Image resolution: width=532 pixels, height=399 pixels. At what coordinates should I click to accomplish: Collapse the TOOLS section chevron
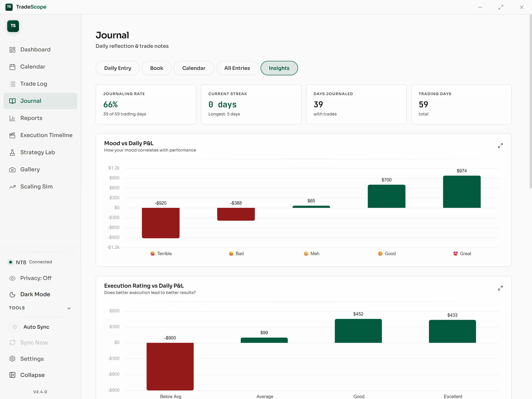click(x=69, y=308)
